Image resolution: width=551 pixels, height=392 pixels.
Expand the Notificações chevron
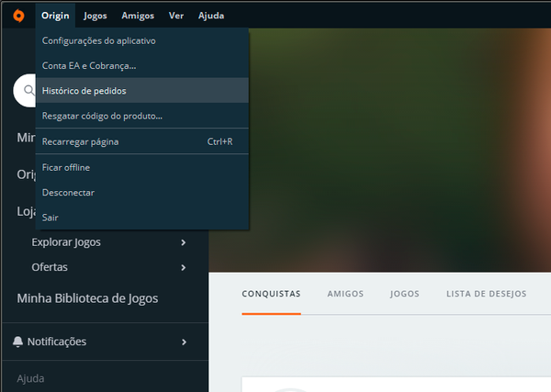(x=184, y=342)
